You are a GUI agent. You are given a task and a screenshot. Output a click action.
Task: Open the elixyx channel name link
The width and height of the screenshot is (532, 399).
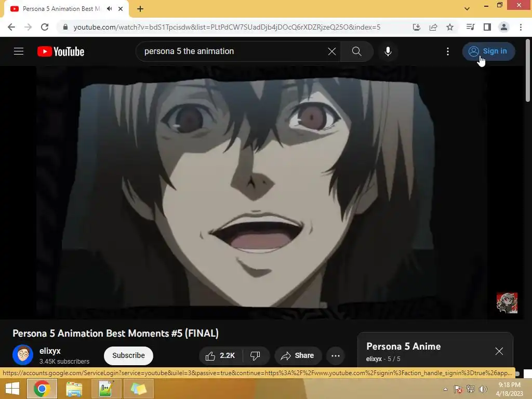pyautogui.click(x=50, y=351)
